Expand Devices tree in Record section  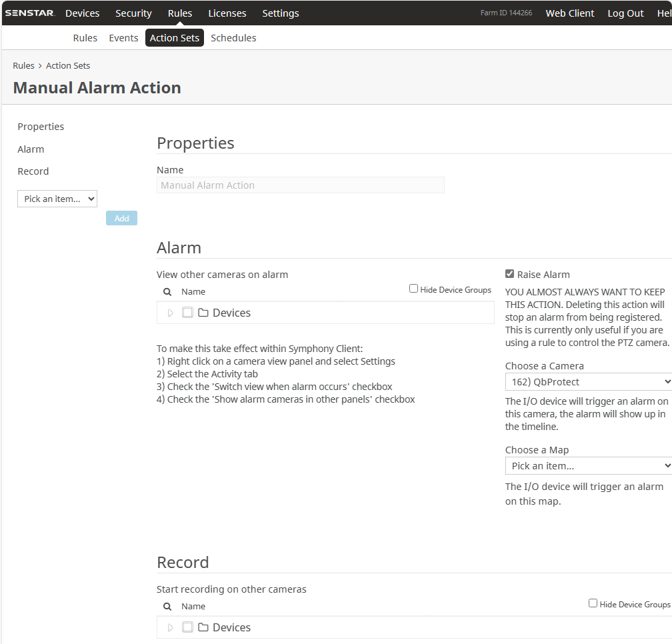point(171,627)
